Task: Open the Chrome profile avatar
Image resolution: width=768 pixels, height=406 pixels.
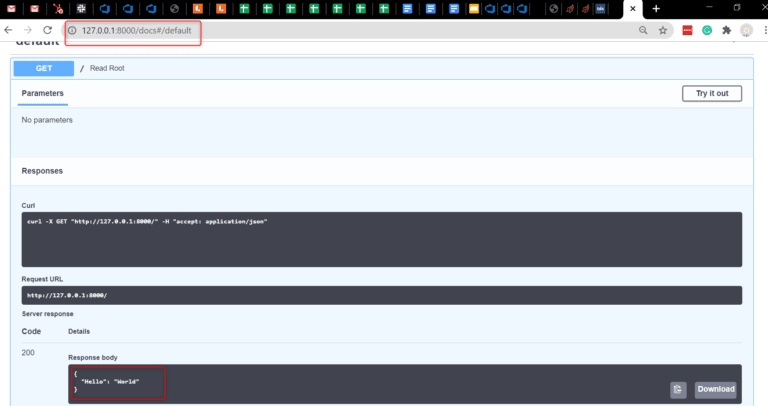Action: pyautogui.click(x=746, y=30)
